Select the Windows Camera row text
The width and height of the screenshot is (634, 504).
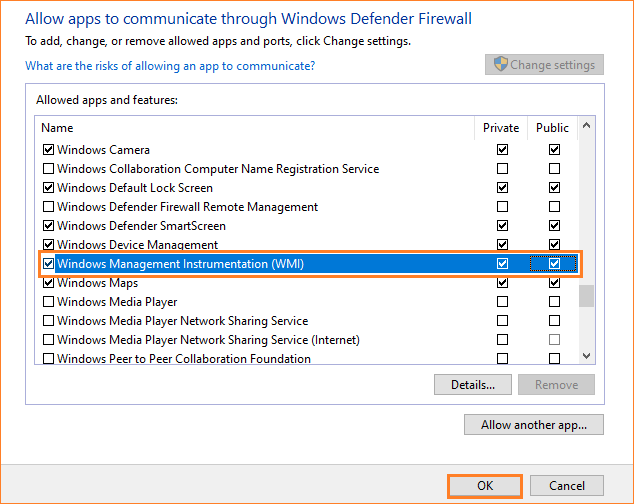(x=103, y=150)
